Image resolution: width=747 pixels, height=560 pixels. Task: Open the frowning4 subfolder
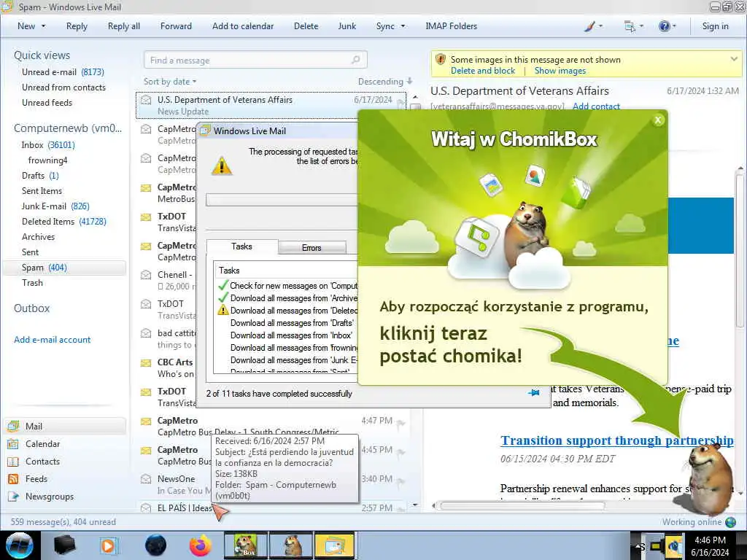47,160
